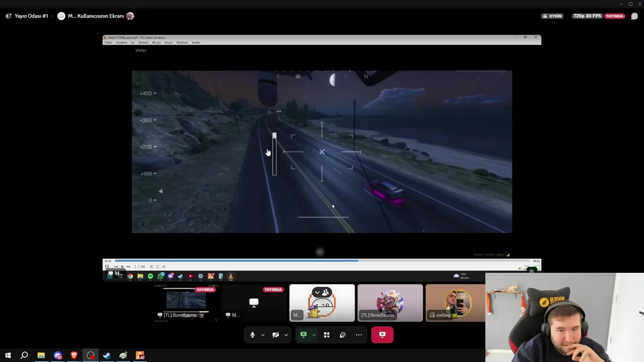
Task: Open microphone options dropdown arrow
Action: 263,335
